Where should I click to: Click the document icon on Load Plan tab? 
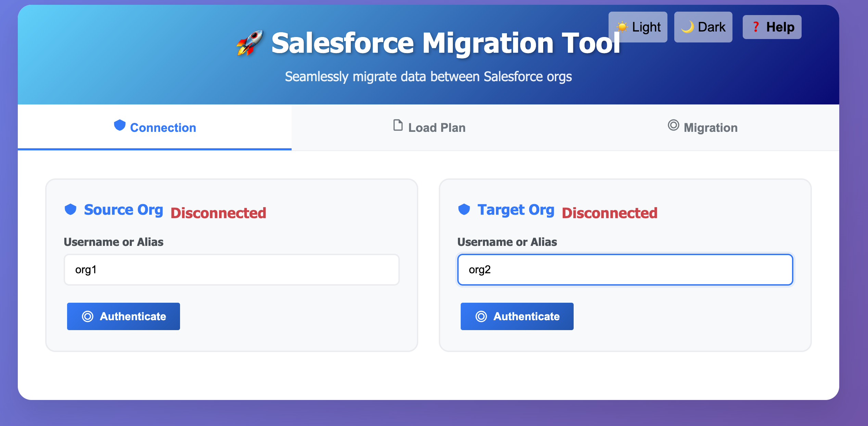[x=398, y=125]
